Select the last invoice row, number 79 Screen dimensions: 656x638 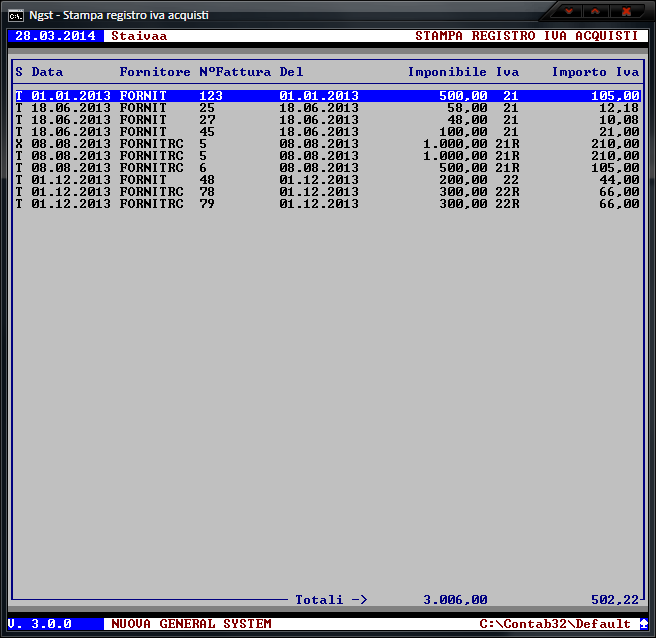pos(327,204)
